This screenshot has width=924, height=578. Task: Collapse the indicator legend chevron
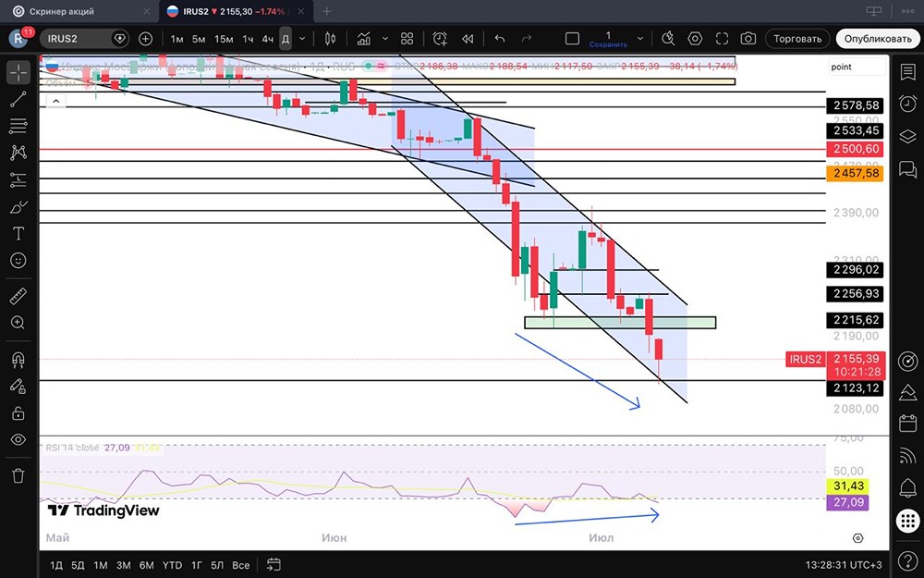(x=56, y=102)
